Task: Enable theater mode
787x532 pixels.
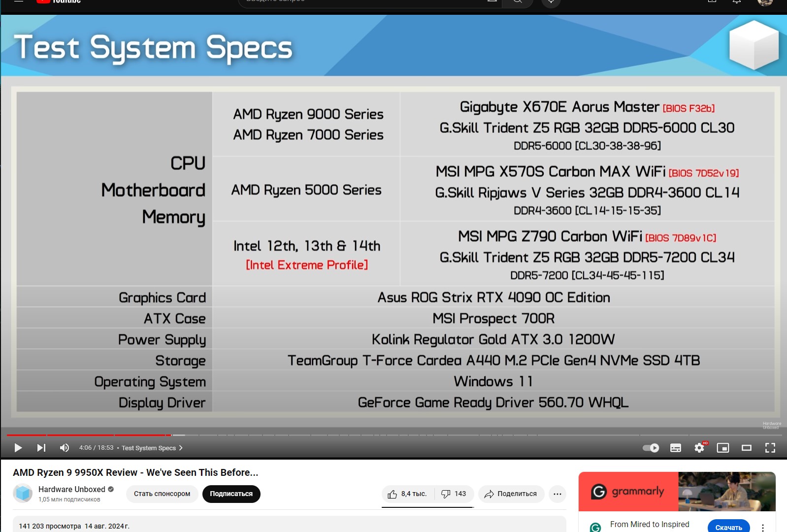Action: click(x=747, y=448)
